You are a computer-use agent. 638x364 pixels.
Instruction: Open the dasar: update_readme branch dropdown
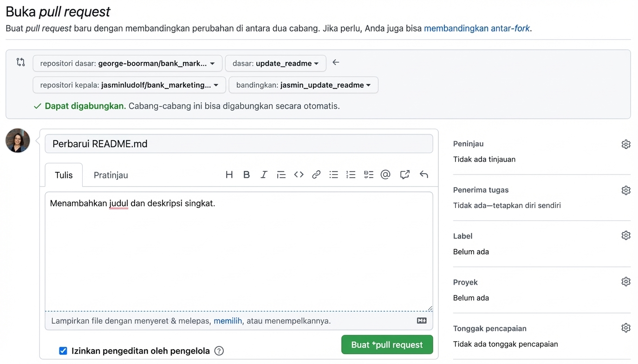click(276, 64)
